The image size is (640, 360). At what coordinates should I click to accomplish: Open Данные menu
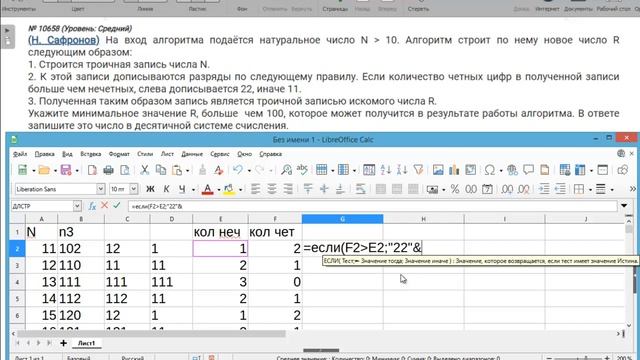coord(192,154)
